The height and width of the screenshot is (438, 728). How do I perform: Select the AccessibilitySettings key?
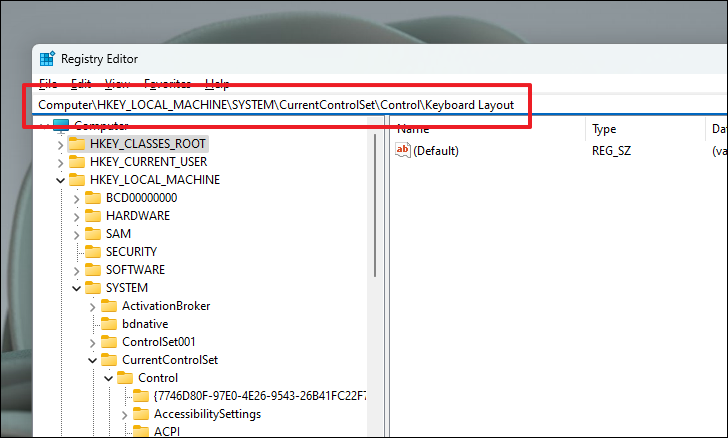(x=208, y=414)
